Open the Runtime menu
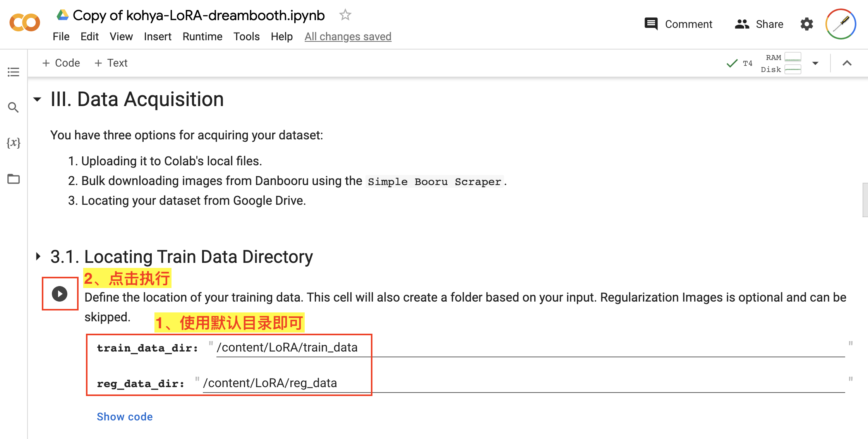868x439 pixels. (x=202, y=36)
